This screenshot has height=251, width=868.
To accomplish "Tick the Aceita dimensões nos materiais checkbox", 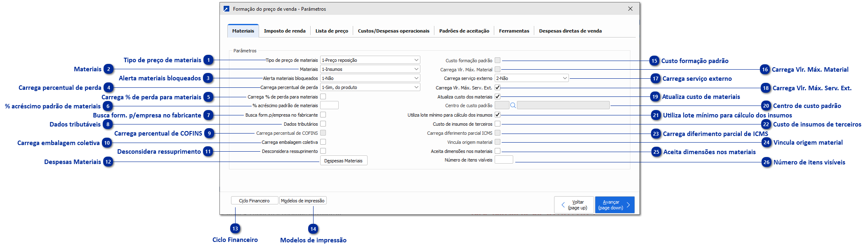I will click(498, 151).
